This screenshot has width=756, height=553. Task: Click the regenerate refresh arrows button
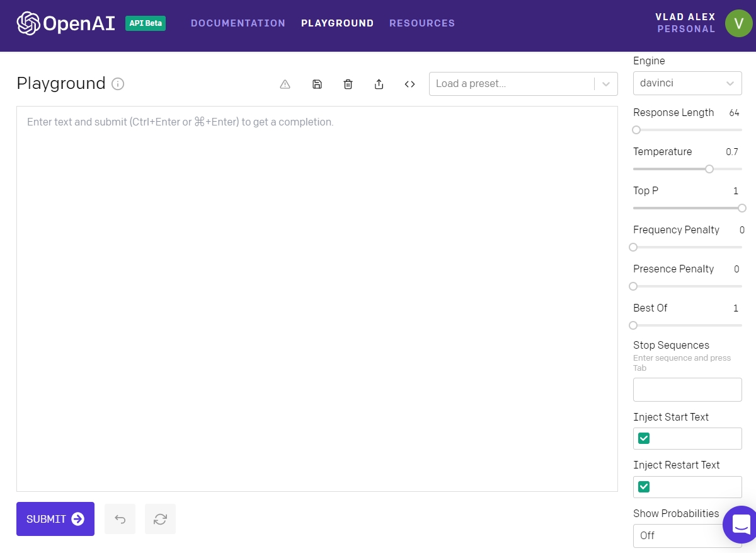click(160, 519)
